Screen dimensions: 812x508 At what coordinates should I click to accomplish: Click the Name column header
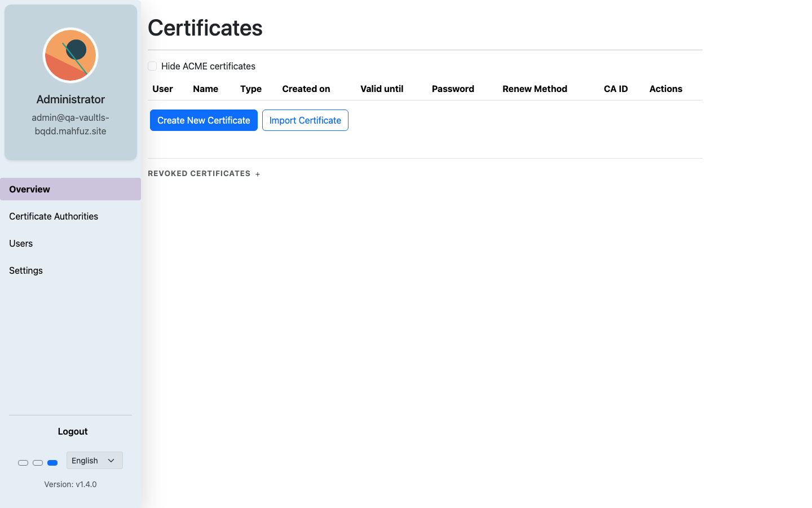coord(205,89)
